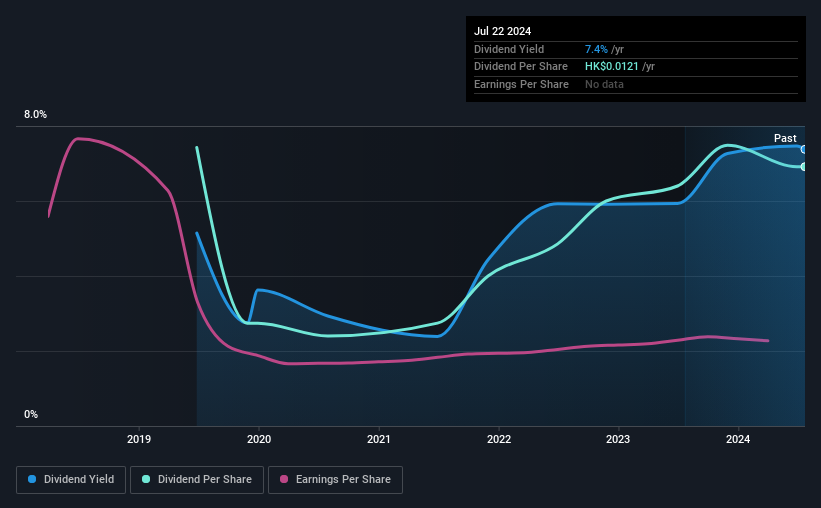Click the Jul 22 2024 tooltip date
Viewport: 821px width, 508px height.
(x=502, y=31)
